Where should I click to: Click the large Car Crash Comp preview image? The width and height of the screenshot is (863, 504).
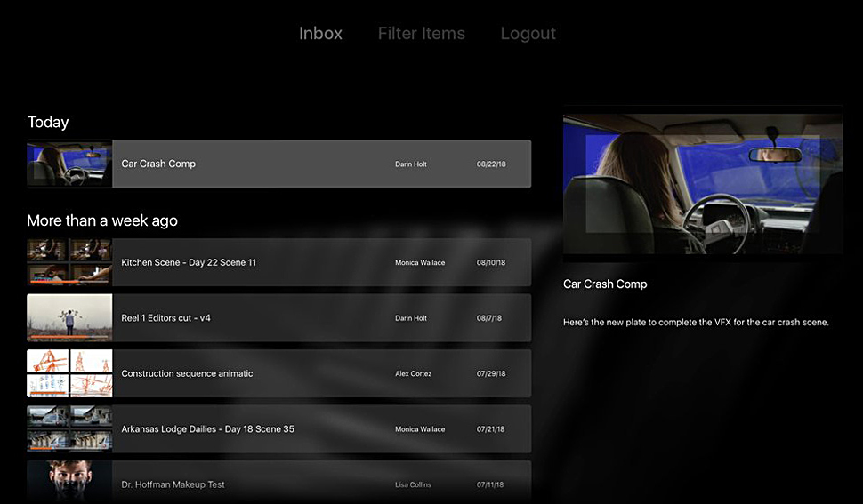tap(702, 184)
